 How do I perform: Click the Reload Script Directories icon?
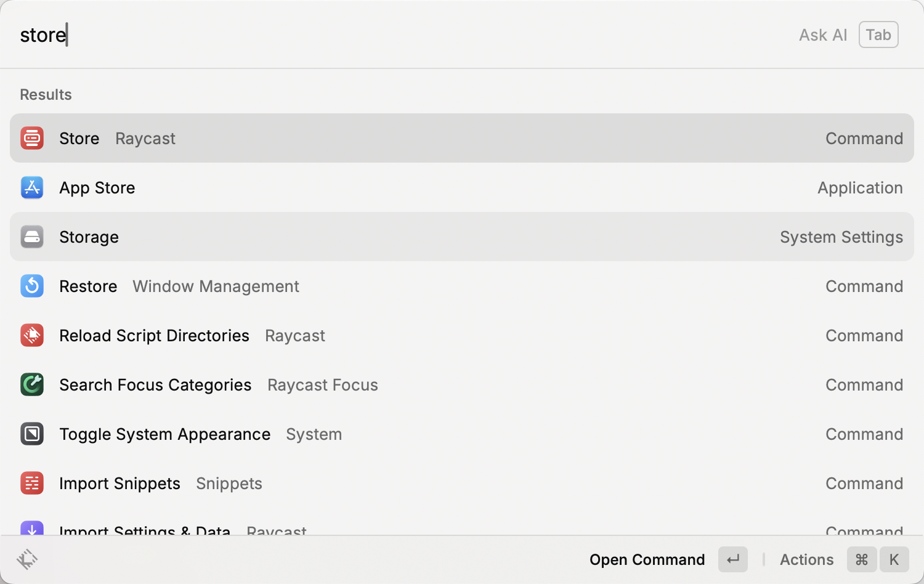click(x=32, y=335)
